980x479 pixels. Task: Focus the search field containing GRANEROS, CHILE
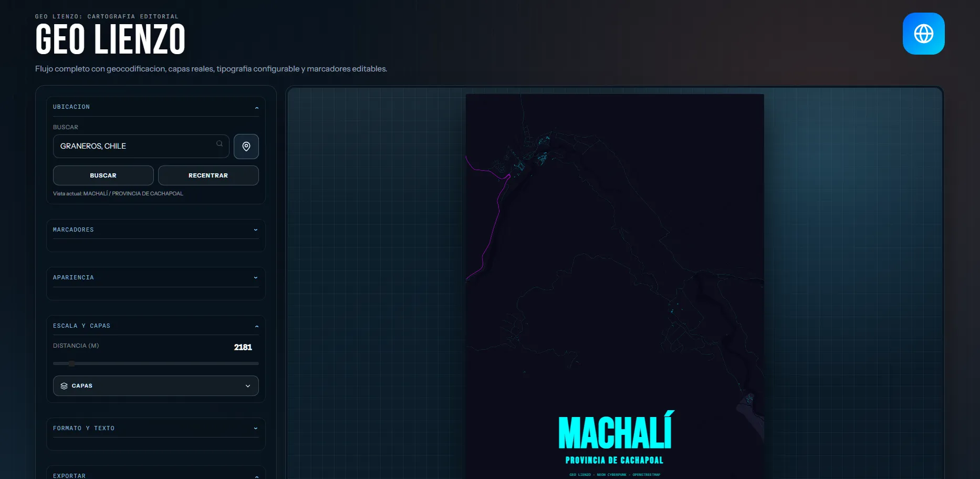[134, 147]
